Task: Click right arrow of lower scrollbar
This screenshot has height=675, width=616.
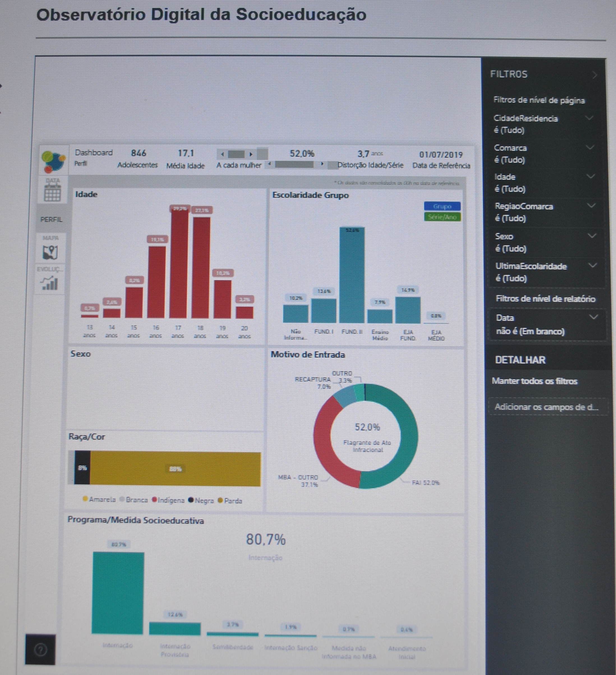Action: [x=322, y=164]
